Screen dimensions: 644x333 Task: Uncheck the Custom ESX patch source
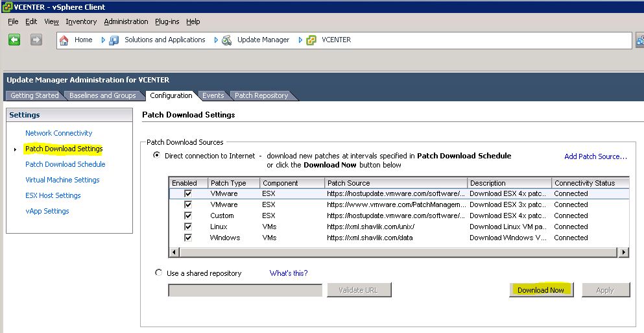(188, 216)
